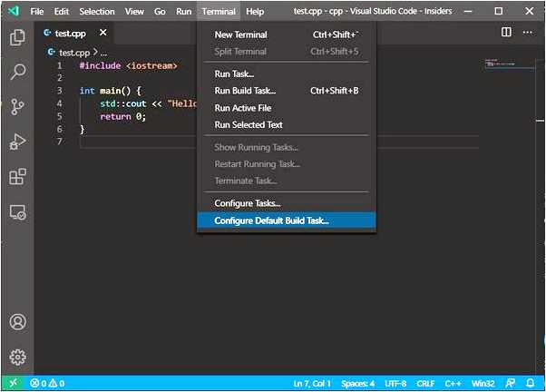This screenshot has width=546, height=392.
Task: Click the Win32 configuration status item
Action: point(483,384)
